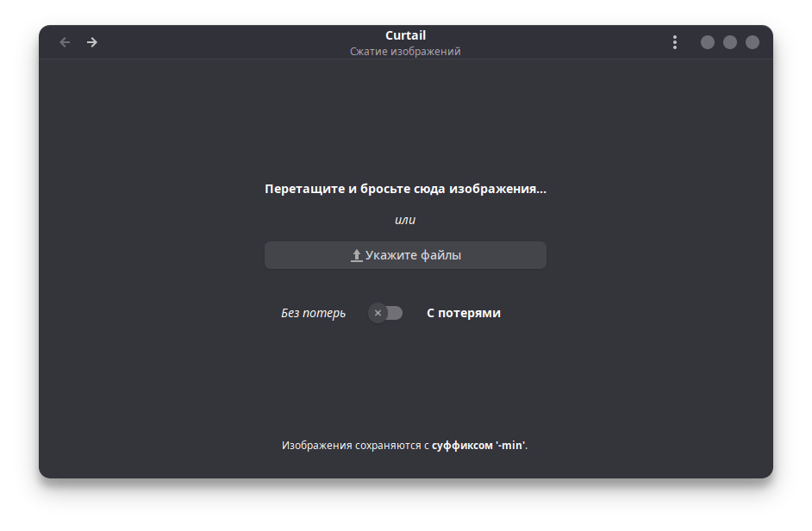Screen dimensions: 812x531
Task: Open file chooser via 'Укажите файлы' button
Action: point(405,255)
